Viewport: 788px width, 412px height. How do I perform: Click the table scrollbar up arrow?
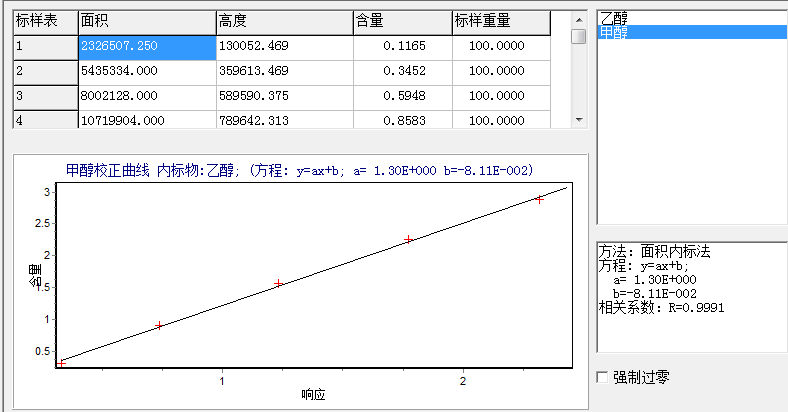[578, 19]
